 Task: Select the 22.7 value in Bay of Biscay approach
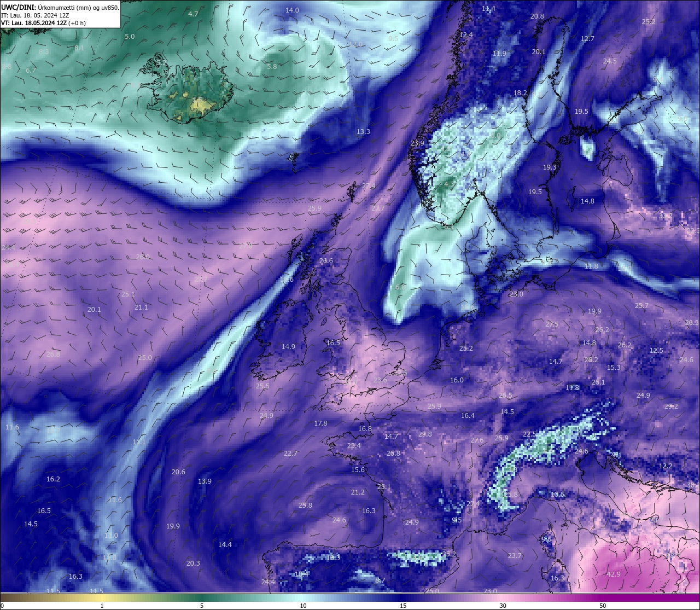(290, 454)
